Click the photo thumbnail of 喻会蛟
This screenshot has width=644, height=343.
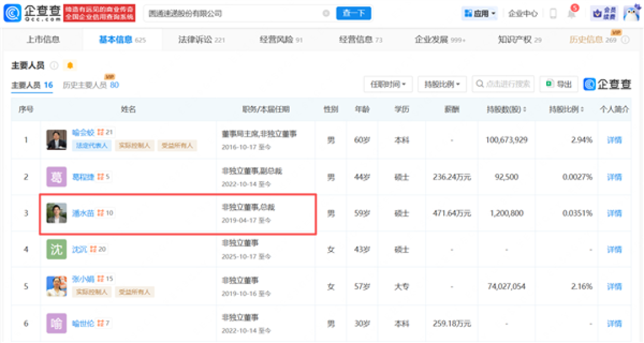click(x=56, y=140)
